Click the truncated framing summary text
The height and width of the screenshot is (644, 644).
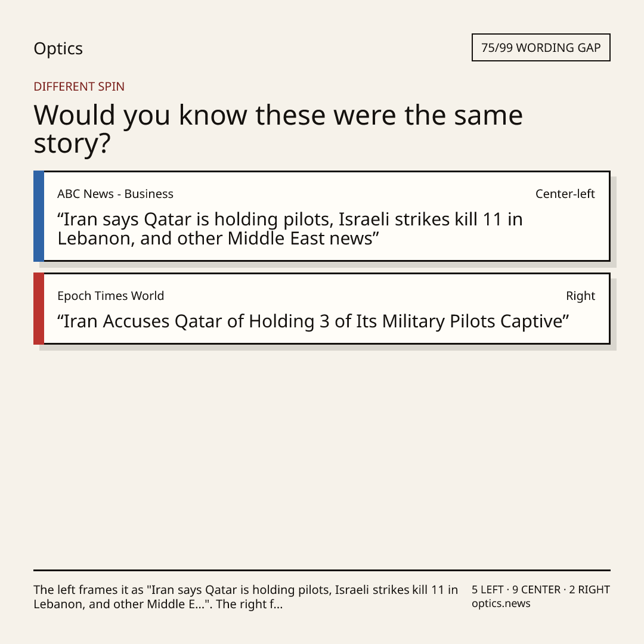[x=246, y=597]
